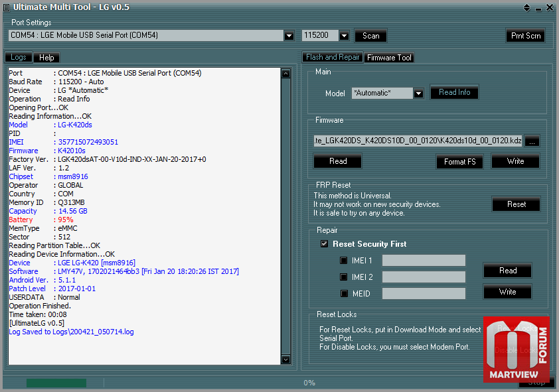Click the IMEI 2 input field
559x392 pixels.
click(424, 277)
